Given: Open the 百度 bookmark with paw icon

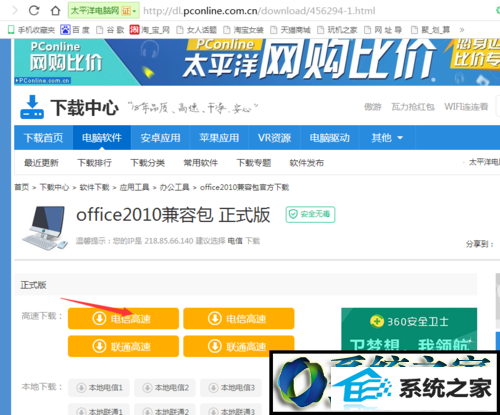Looking at the screenshot, I should coord(75,30).
